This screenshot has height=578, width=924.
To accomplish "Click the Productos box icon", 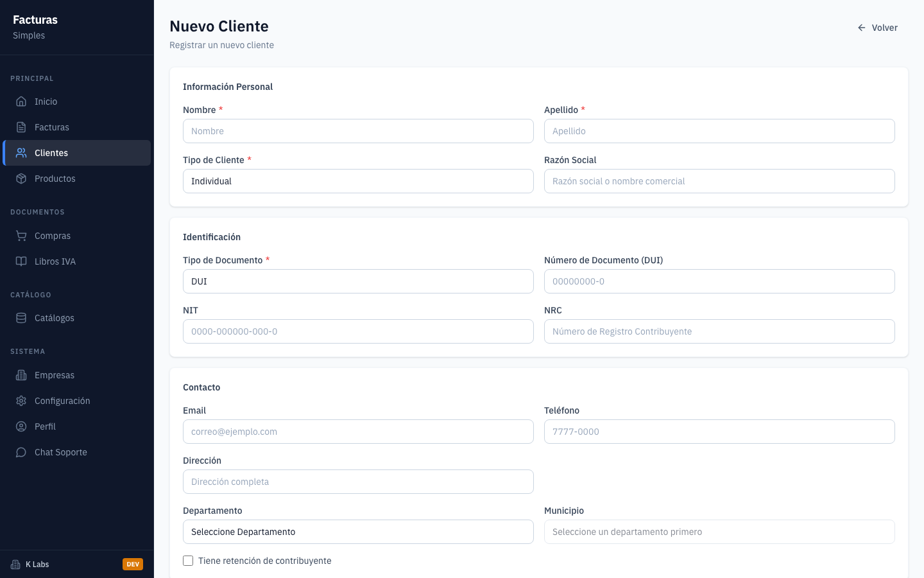I will pos(21,179).
